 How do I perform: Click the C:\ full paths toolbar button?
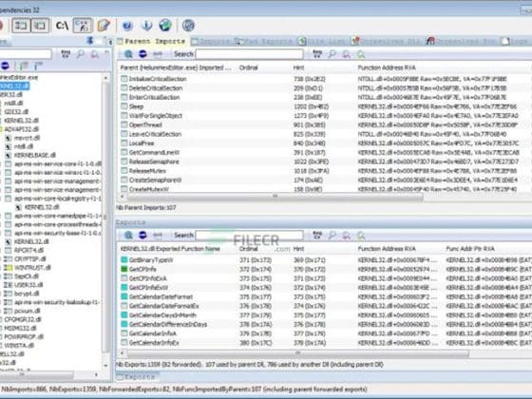pyautogui.click(x=62, y=26)
